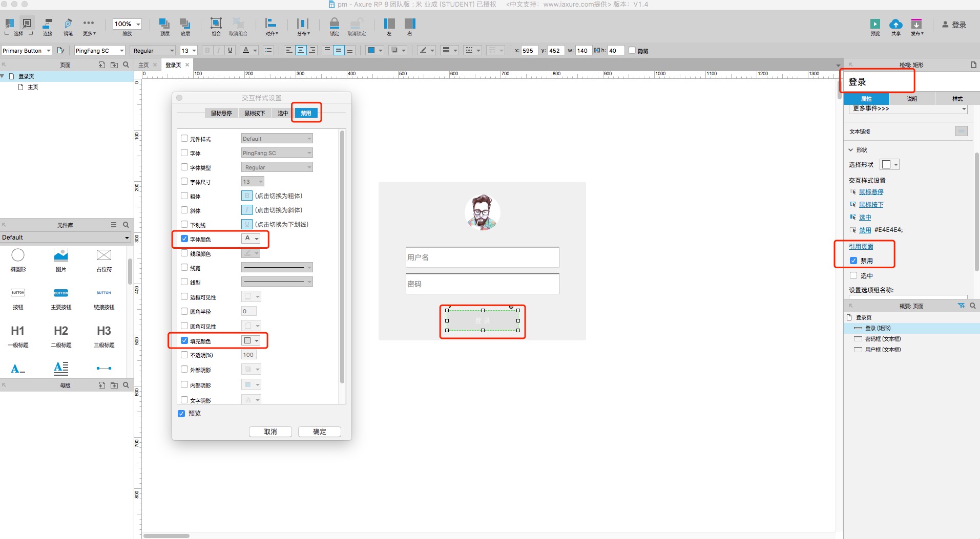
Task: Click the Publish (发布) icon
Action: click(916, 24)
